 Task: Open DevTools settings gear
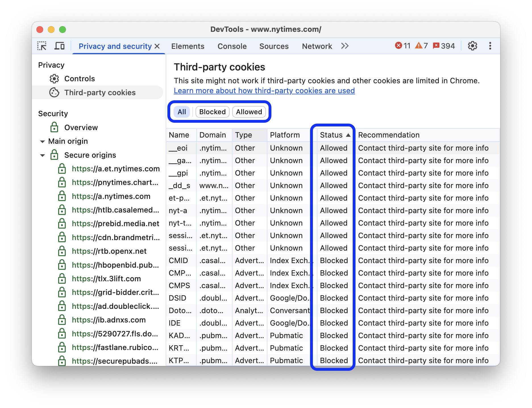tap(473, 45)
